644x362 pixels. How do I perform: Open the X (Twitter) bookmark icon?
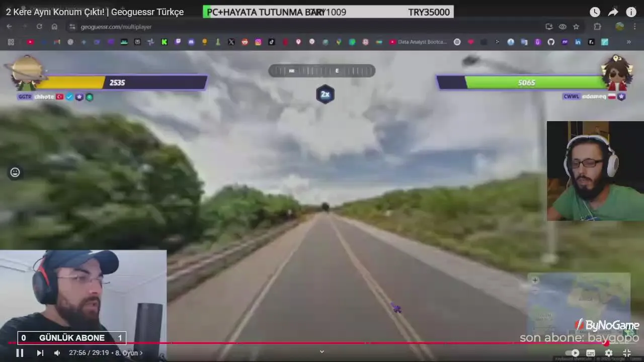point(231,42)
